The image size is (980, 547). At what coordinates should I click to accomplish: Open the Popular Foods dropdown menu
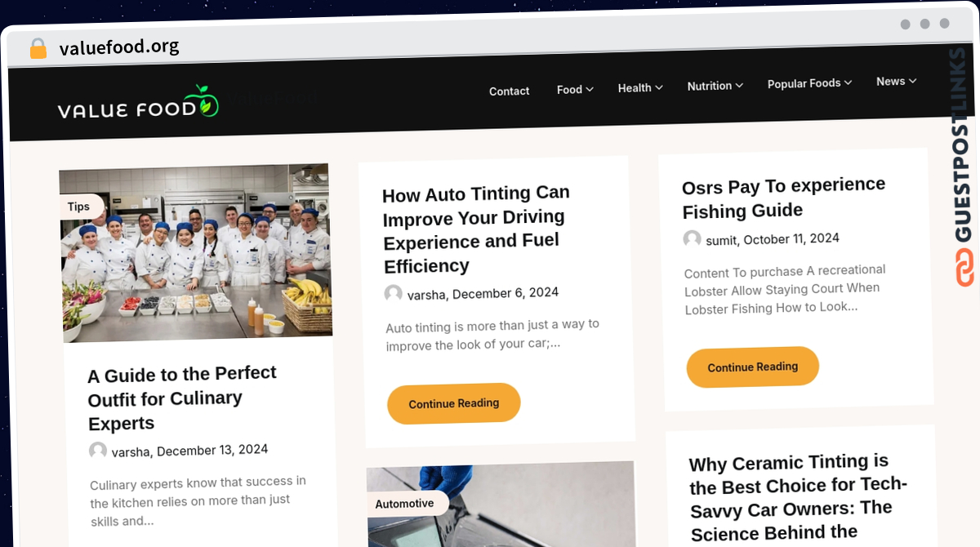pyautogui.click(x=809, y=83)
